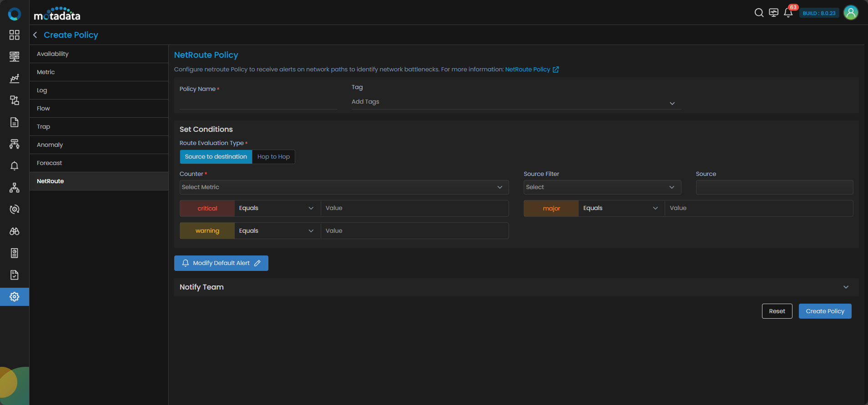This screenshot has height=405, width=868.
Task: Click the back arrow beside Create Policy
Action: [x=35, y=35]
